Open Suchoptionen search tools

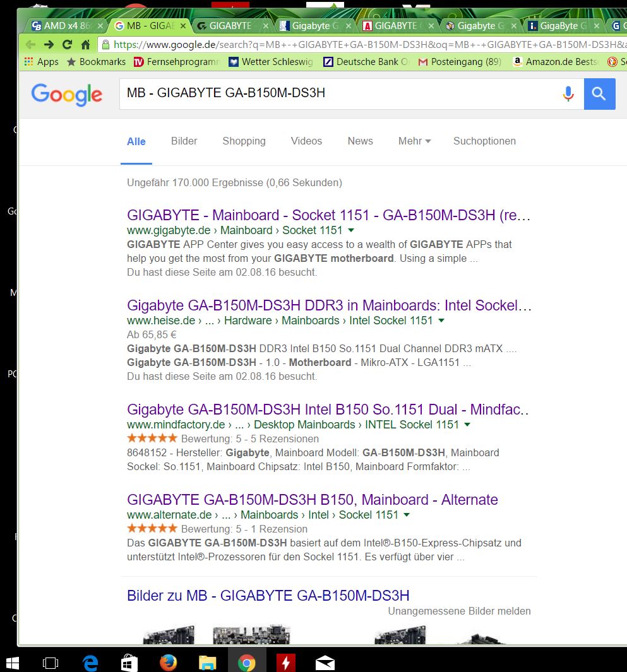485,141
